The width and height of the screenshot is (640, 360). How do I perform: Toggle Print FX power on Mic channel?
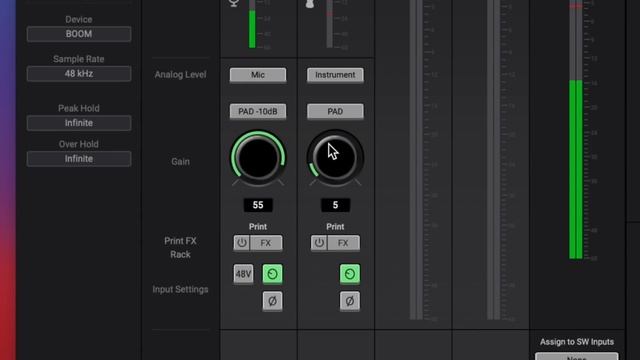coord(242,243)
